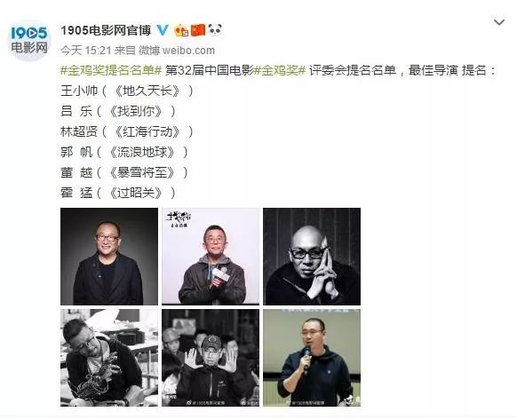517x420 pixels.
Task: Click the 微博 weibo.com source link
Action: pyautogui.click(x=177, y=51)
